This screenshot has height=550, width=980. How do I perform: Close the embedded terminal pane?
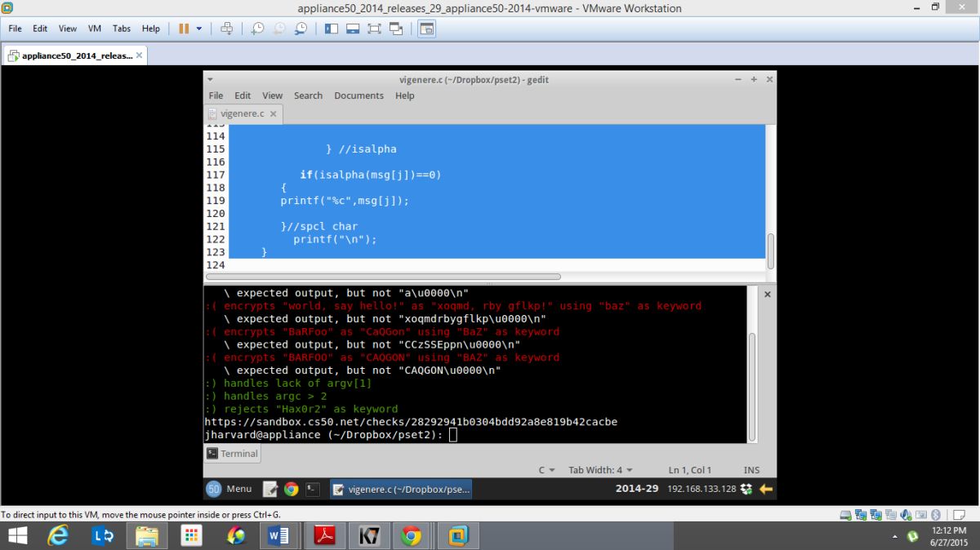[768, 294]
